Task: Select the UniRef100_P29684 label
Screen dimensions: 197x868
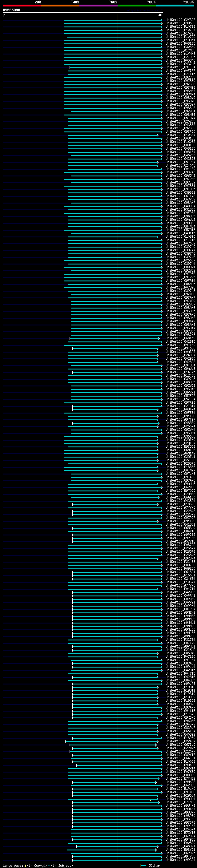Action: coord(180,795)
